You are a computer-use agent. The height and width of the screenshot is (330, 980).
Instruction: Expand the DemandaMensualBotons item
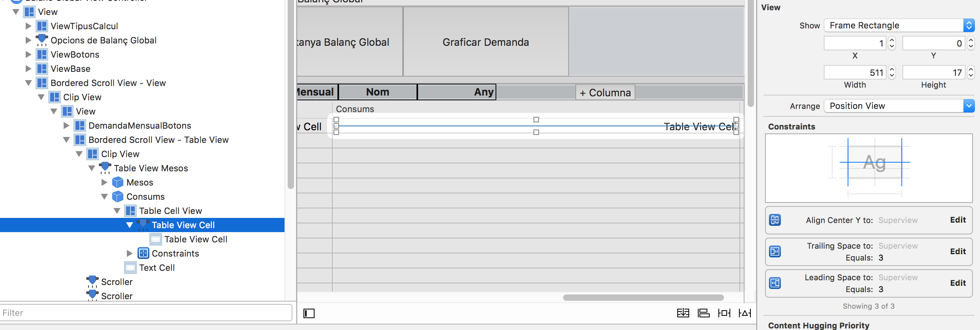(x=66, y=126)
